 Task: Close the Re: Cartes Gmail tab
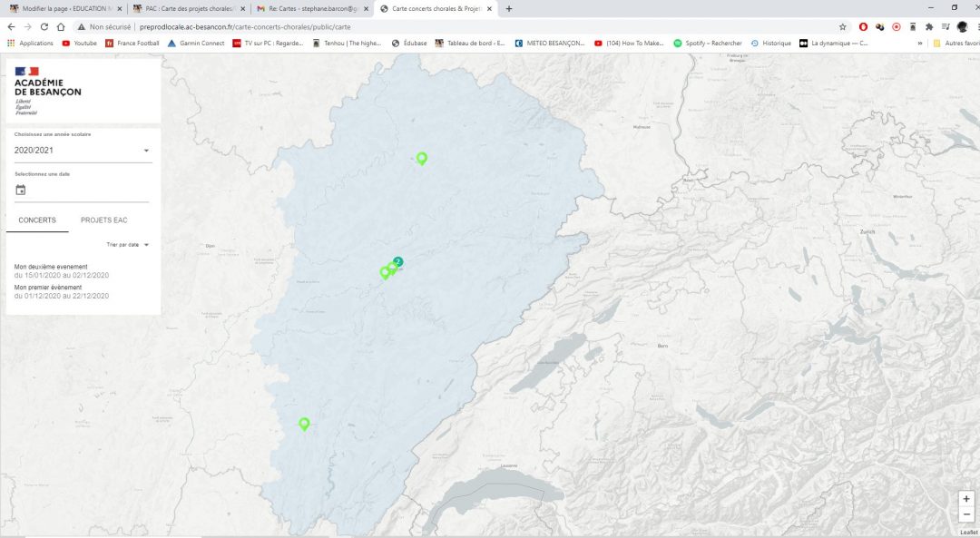[367, 9]
